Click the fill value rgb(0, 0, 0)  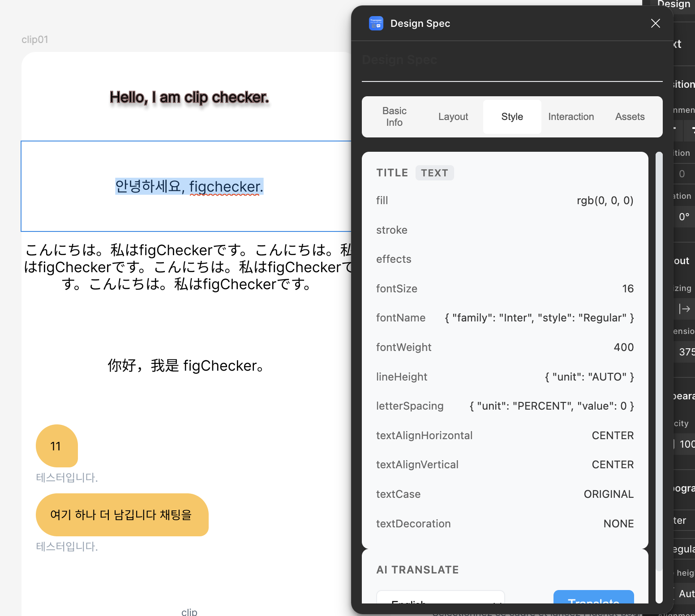pyautogui.click(x=605, y=201)
